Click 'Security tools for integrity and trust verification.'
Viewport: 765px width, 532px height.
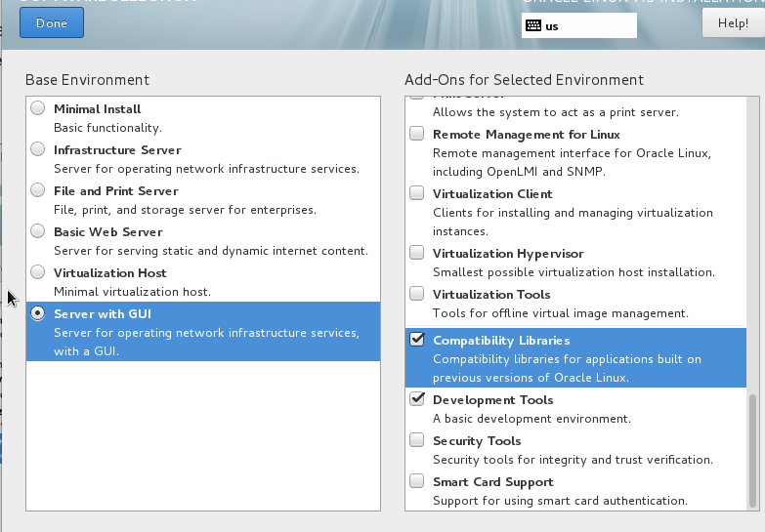pos(573,460)
